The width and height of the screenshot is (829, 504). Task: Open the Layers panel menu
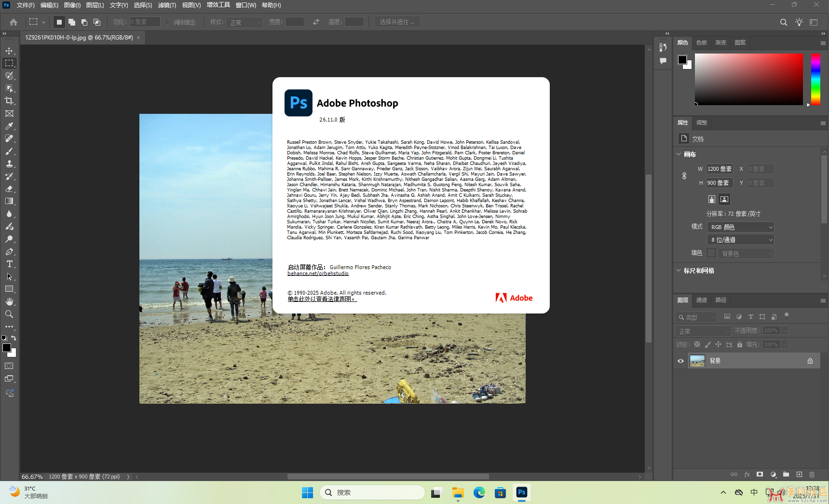coord(823,300)
